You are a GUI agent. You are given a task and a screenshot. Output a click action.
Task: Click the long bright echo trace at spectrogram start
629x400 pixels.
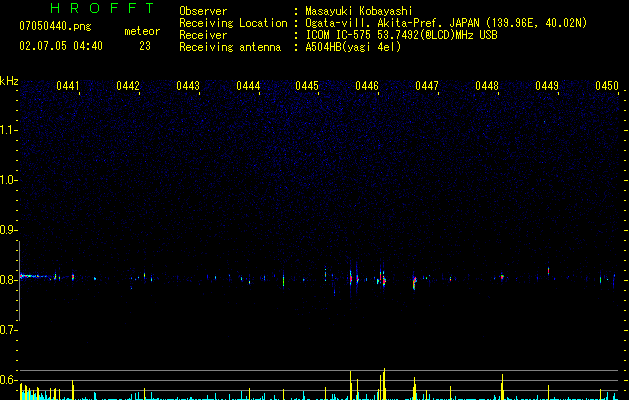pos(36,276)
